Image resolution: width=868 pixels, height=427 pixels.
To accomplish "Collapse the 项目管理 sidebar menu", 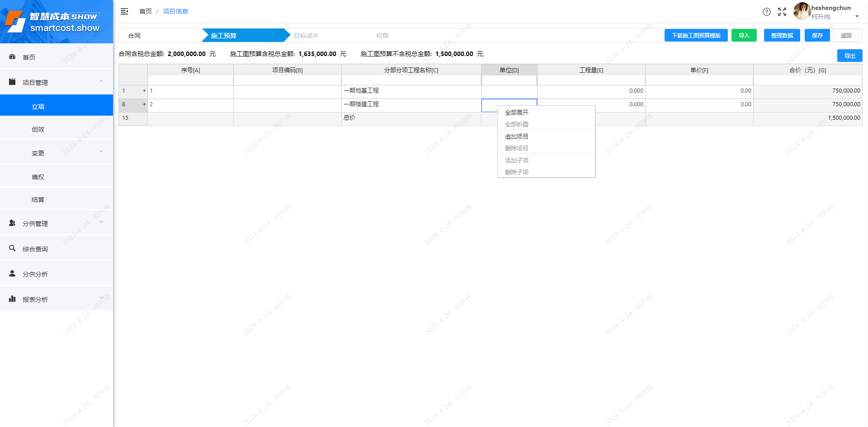I will [101, 82].
